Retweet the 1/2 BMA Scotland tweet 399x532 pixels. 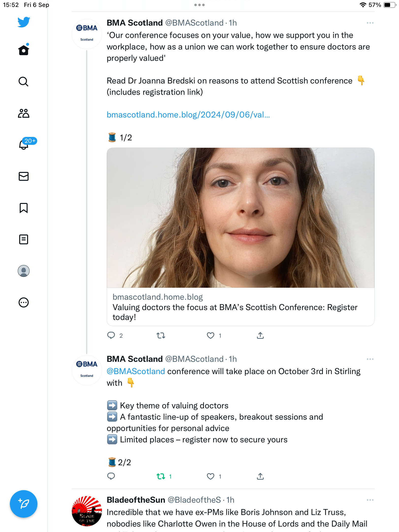pyautogui.click(x=161, y=335)
